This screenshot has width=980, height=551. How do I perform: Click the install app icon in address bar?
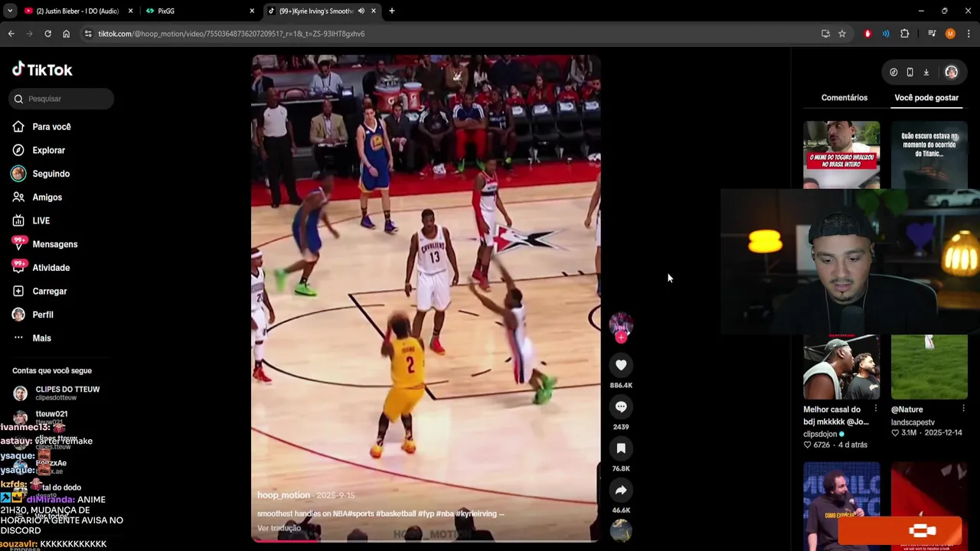[825, 34]
